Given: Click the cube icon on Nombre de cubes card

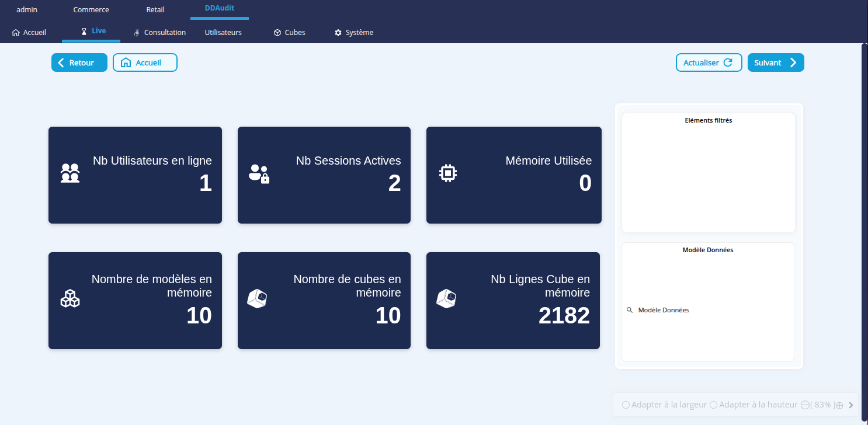Looking at the screenshot, I should 257,298.
